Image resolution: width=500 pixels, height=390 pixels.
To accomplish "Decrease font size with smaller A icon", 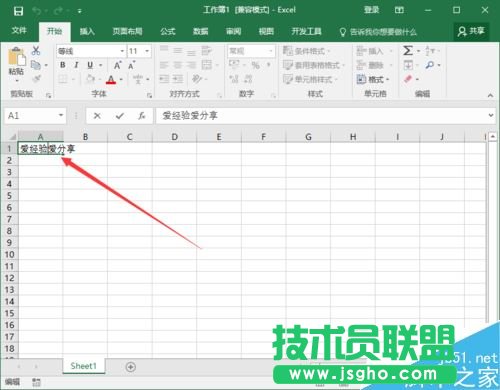I will [x=131, y=65].
